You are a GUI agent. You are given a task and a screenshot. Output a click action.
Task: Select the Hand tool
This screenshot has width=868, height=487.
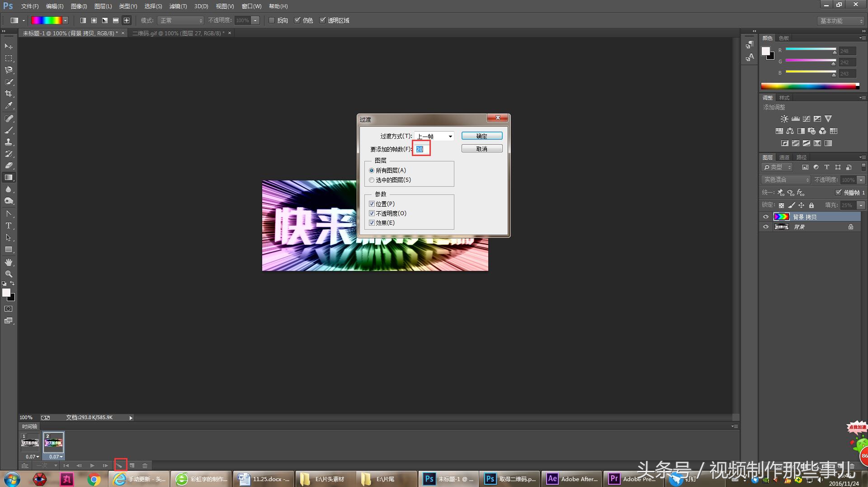pos(9,262)
